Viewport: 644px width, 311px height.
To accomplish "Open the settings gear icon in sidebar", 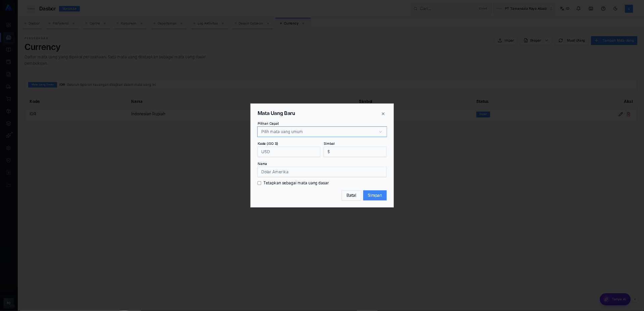I will (x=9, y=148).
